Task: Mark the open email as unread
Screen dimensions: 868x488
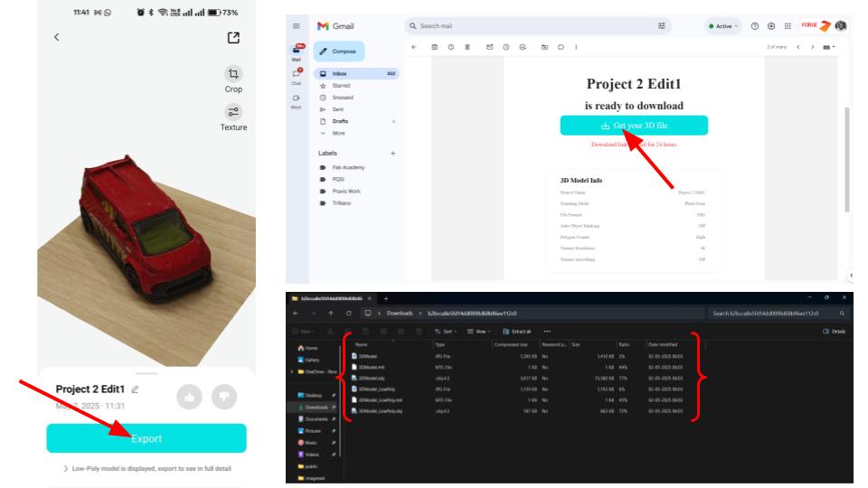Action: [489, 47]
